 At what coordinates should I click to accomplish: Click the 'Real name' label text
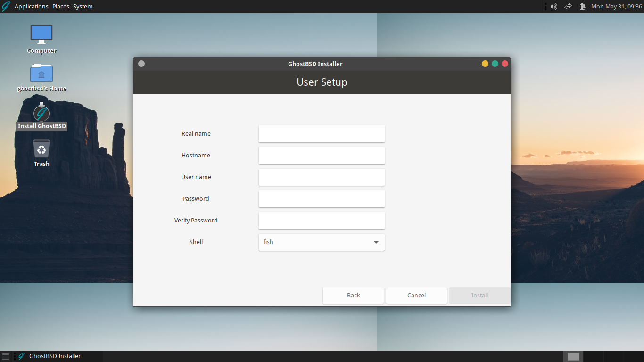pos(196,134)
